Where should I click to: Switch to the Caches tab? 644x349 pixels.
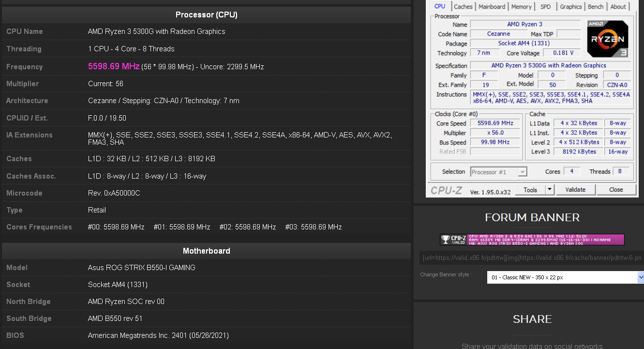[463, 7]
